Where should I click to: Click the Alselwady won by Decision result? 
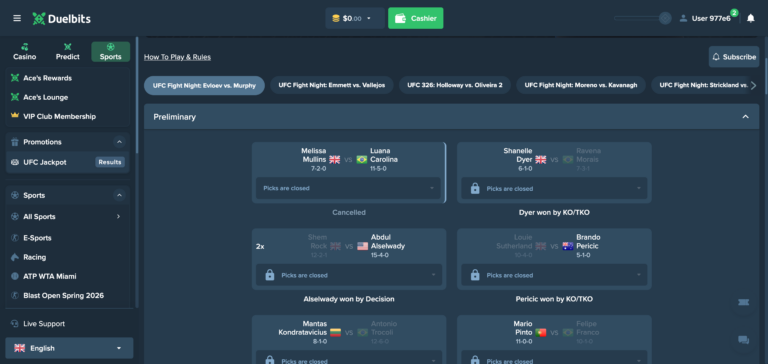pyautogui.click(x=349, y=299)
